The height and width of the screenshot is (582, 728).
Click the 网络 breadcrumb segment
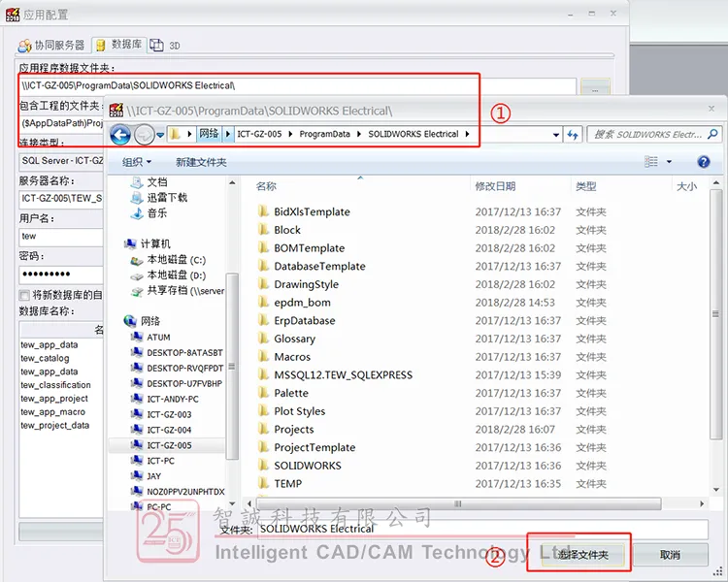209,134
